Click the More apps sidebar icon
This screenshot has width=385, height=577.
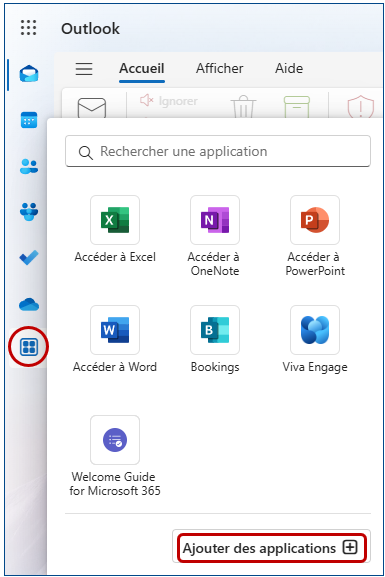coord(29,347)
